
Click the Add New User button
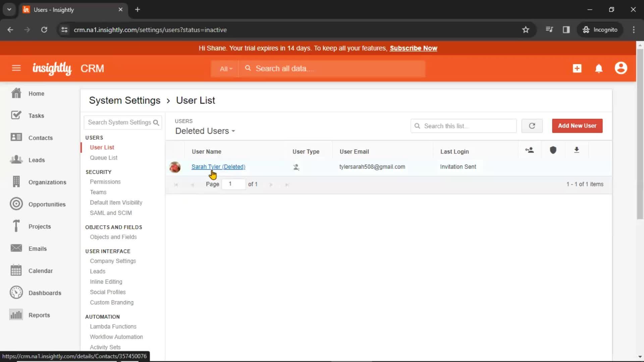point(577,126)
